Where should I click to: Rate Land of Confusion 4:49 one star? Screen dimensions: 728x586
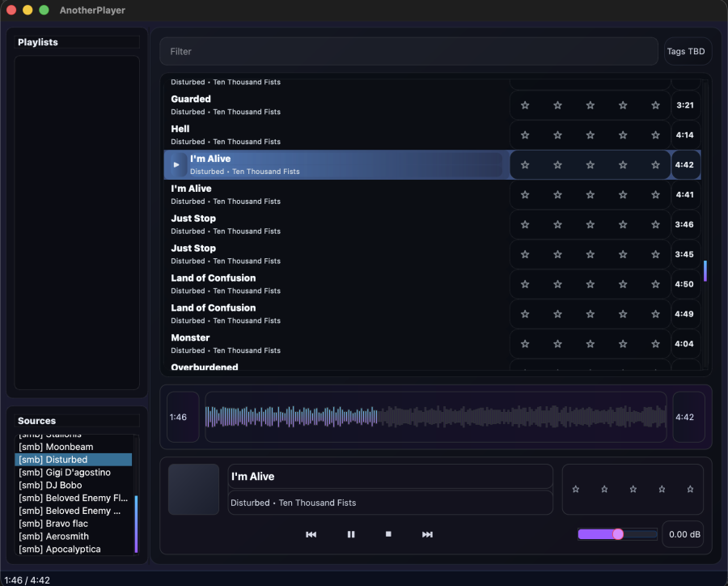tap(525, 314)
